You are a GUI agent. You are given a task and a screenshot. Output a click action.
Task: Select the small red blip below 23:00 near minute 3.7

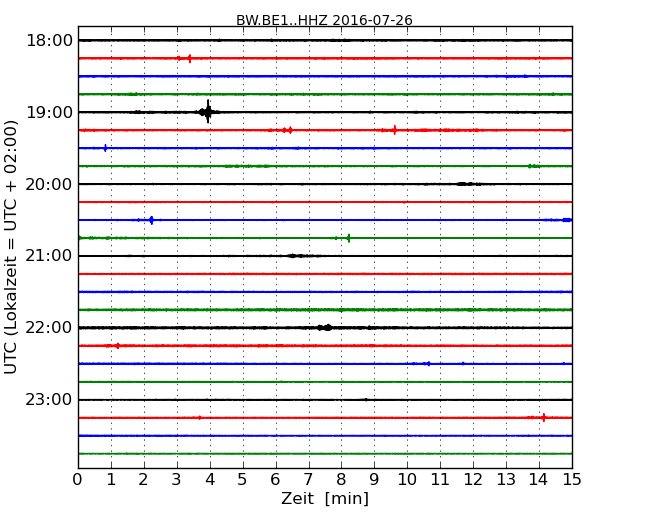pos(199,418)
